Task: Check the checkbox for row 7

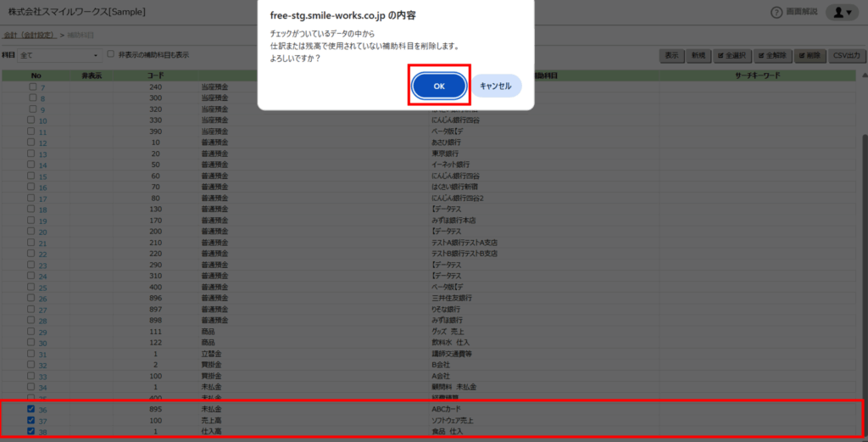Action: pos(32,87)
